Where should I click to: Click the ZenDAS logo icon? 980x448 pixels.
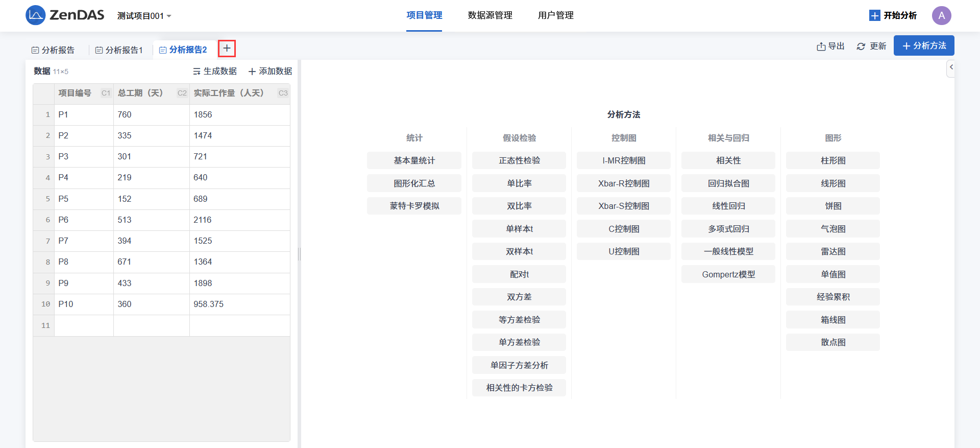coord(35,15)
